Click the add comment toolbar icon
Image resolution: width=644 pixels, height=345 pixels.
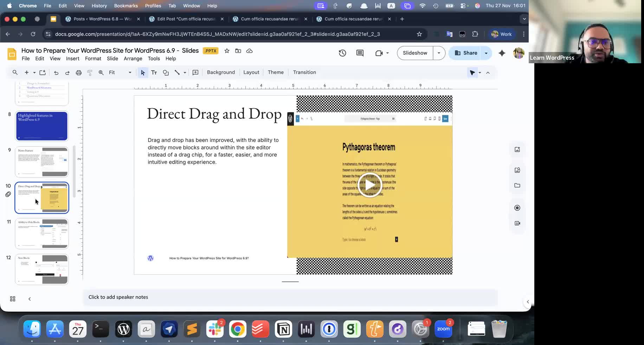(195, 73)
